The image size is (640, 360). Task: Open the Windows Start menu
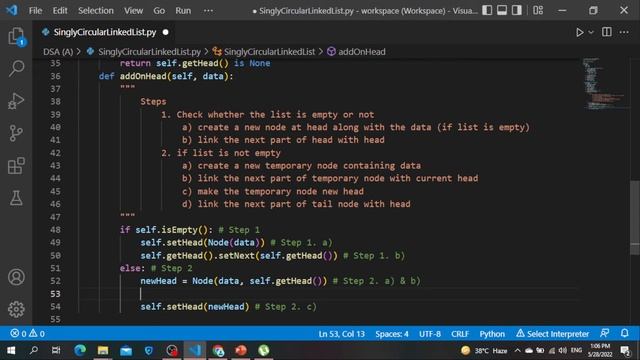coord(11,350)
